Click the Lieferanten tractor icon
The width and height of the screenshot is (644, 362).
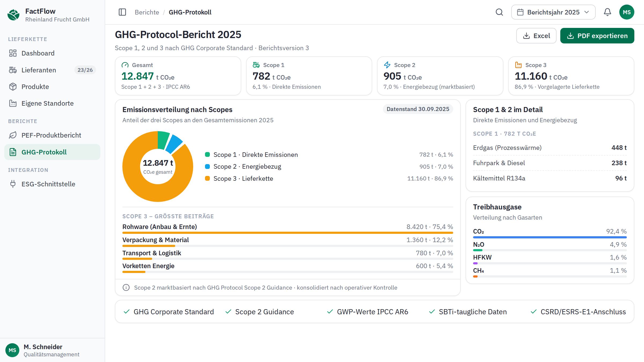click(x=13, y=70)
